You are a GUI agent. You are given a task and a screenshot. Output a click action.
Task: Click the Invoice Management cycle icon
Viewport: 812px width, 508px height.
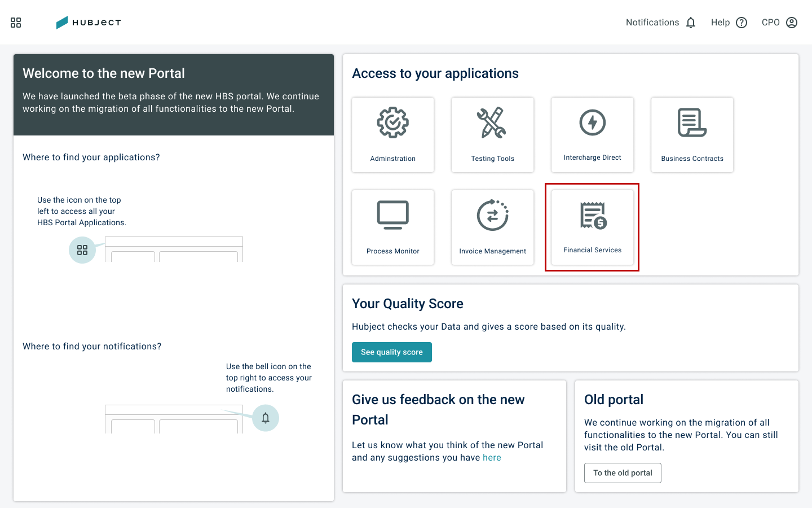tap(492, 215)
